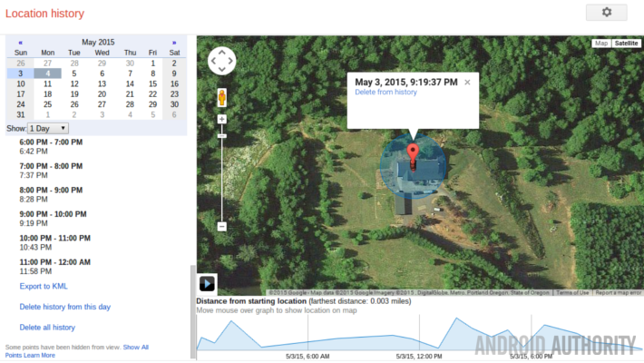Viewport: 644px width, 363px height.
Task: Select 6:42 PM location entry
Action: 34,152
